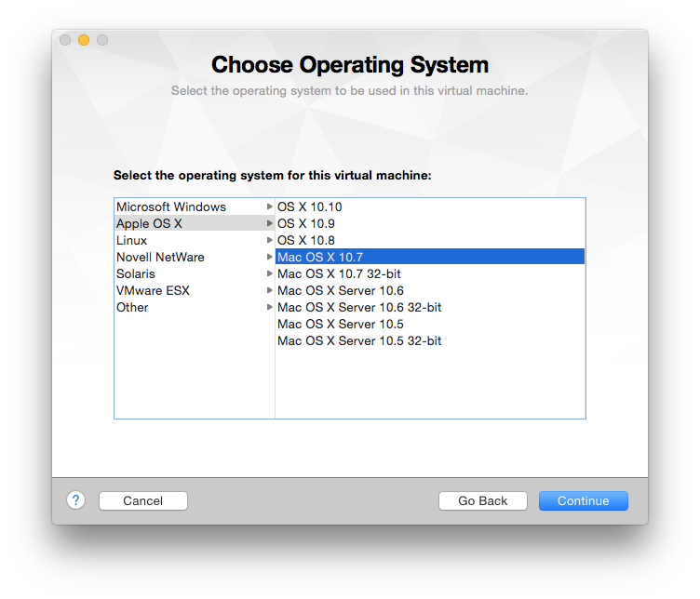
Task: Choose Mac OS X 10.7 32-bit
Action: pos(430,273)
